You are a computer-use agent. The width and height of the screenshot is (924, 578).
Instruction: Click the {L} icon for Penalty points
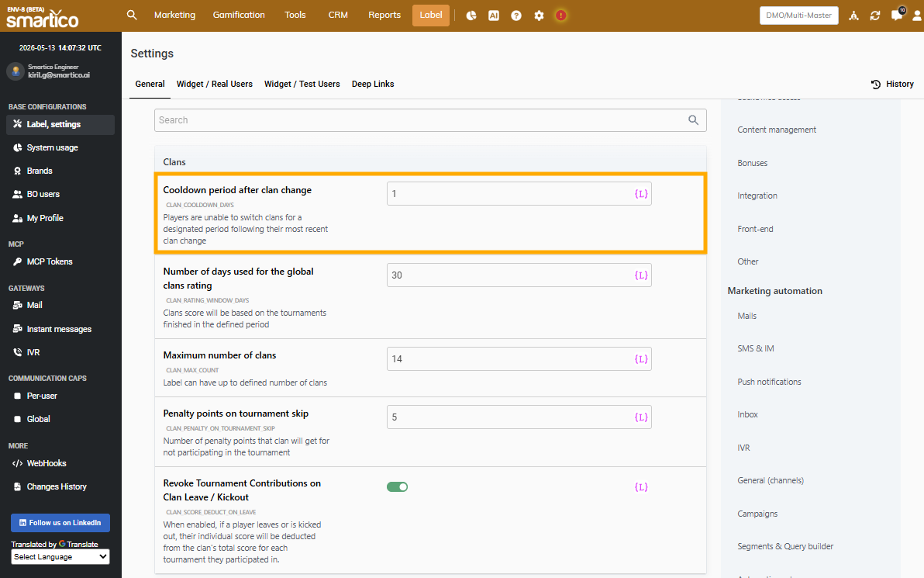click(x=640, y=417)
